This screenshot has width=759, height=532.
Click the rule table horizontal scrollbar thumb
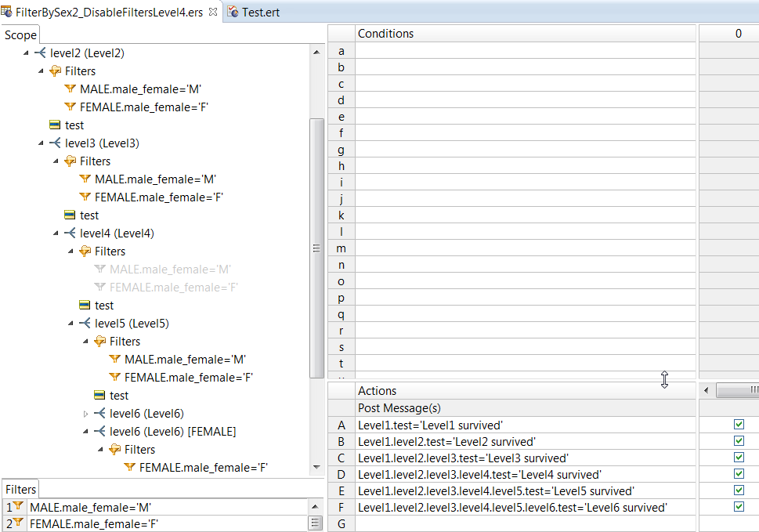pyautogui.click(x=738, y=390)
